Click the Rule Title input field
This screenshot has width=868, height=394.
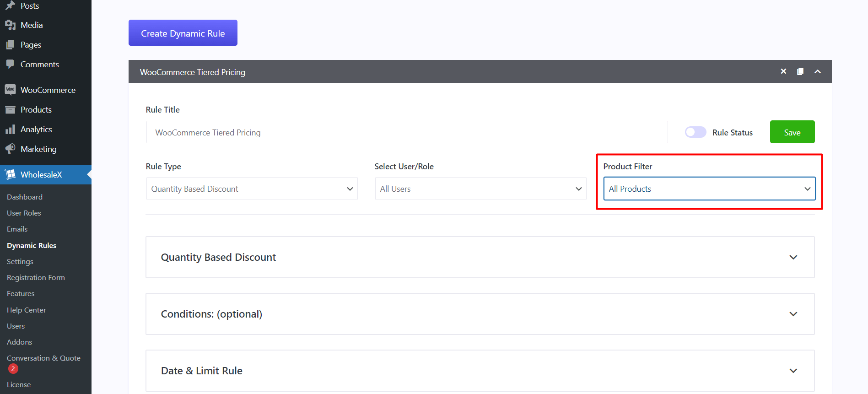tap(407, 132)
